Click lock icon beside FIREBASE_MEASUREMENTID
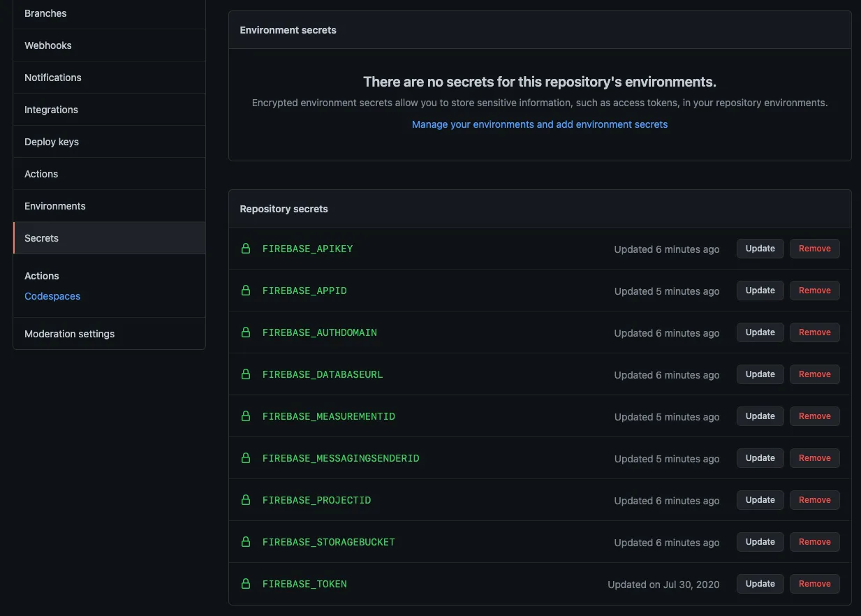The width and height of the screenshot is (861, 616). click(246, 416)
